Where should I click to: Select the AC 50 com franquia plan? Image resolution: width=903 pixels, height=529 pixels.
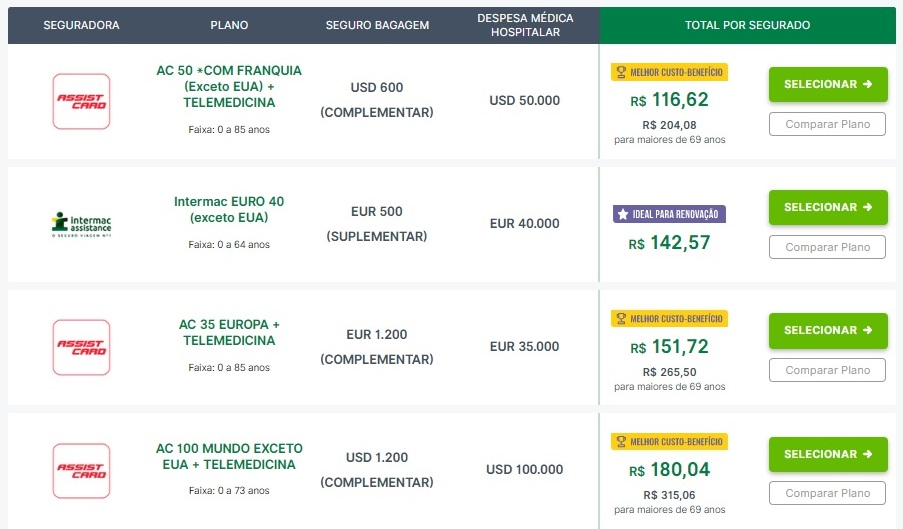(x=827, y=85)
